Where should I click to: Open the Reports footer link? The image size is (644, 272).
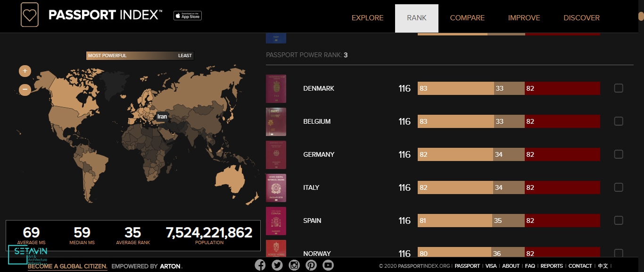552,266
